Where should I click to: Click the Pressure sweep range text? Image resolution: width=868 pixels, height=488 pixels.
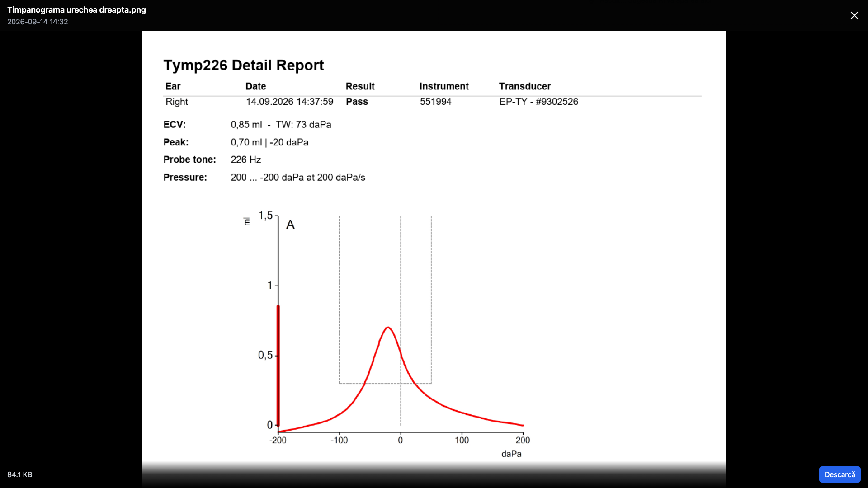click(298, 177)
